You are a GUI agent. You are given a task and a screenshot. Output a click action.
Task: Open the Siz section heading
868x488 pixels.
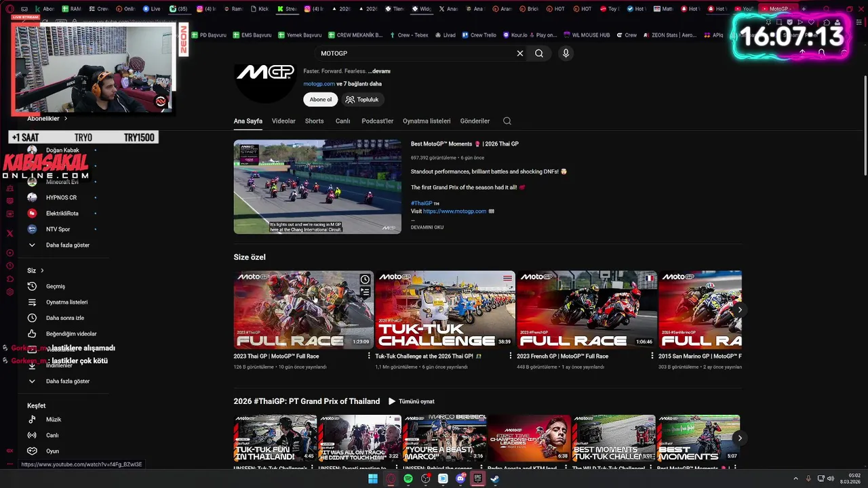click(x=35, y=270)
